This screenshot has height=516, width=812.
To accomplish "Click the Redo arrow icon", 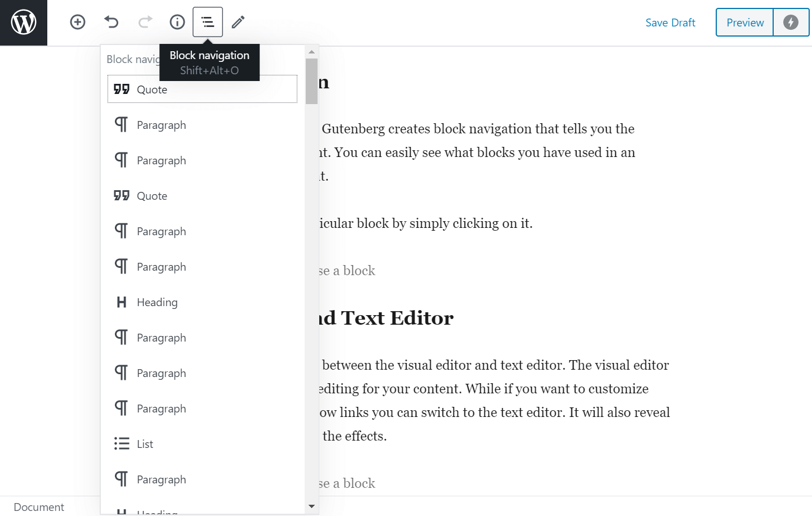I will tap(145, 22).
